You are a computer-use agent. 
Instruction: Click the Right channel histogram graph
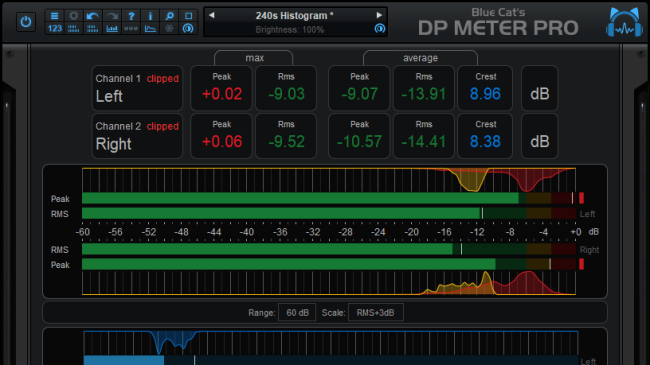(329, 283)
